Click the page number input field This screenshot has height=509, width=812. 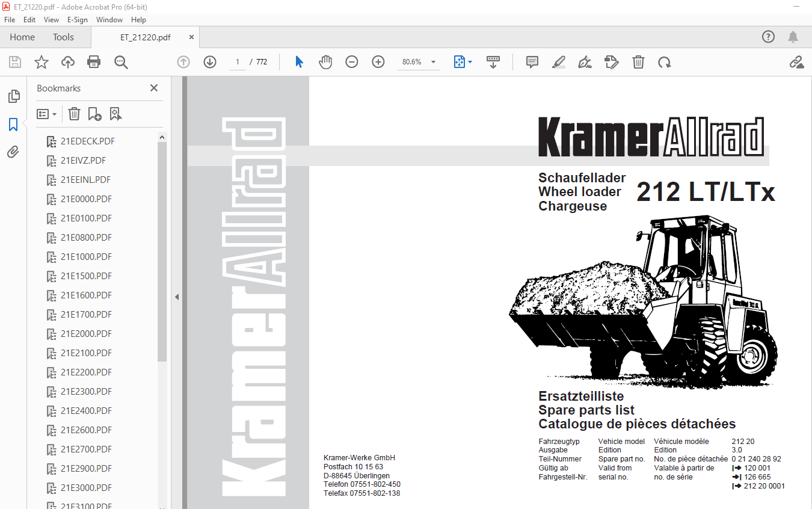point(238,62)
